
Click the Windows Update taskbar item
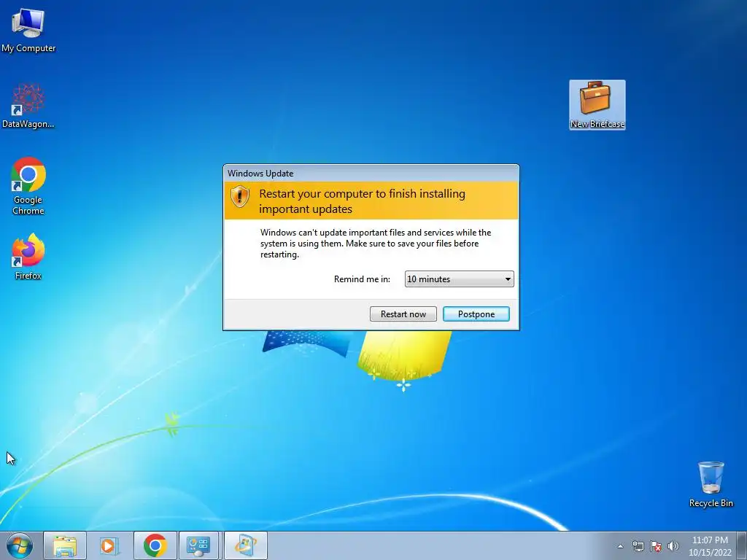pyautogui.click(x=245, y=545)
